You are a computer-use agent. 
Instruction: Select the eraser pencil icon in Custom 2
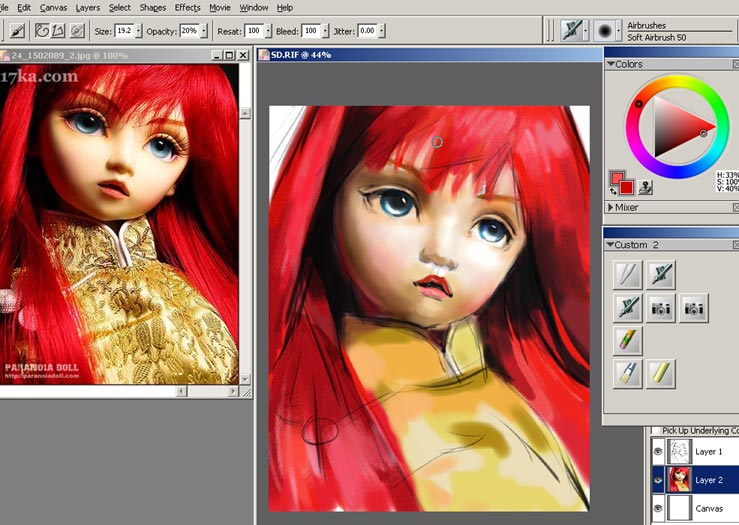(627, 341)
